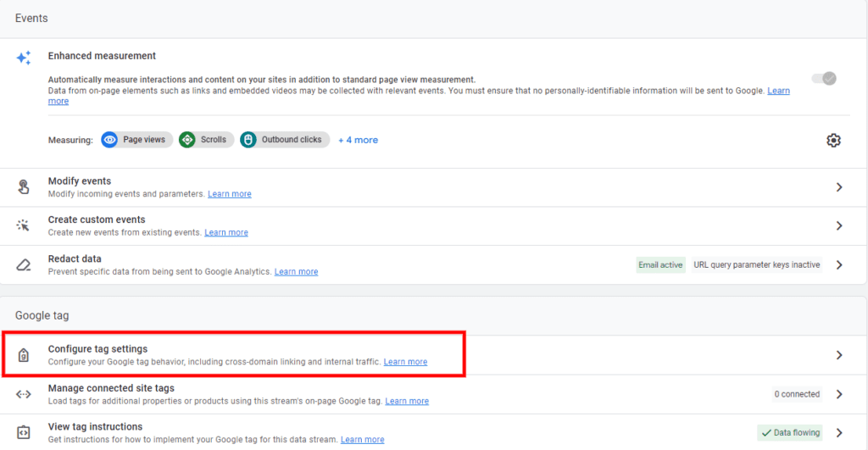The image size is (868, 450).
Task: Click the Outbound clicks mouse icon
Action: (248, 140)
